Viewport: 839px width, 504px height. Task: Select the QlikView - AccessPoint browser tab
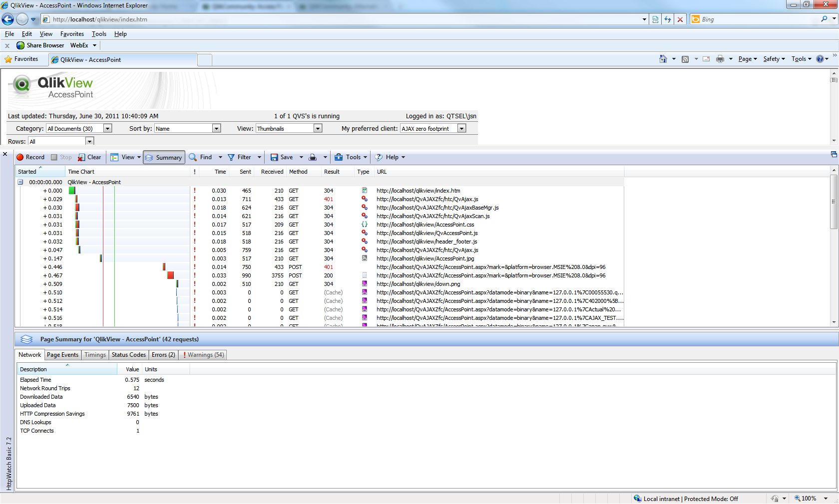[123, 59]
